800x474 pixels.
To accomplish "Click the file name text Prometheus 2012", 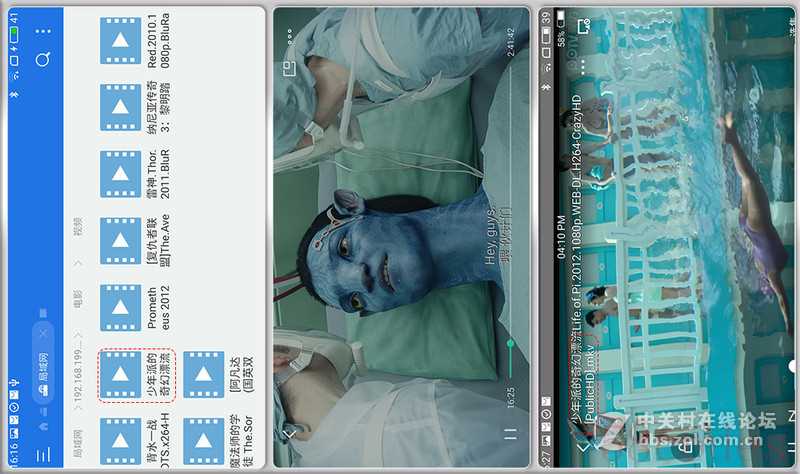I will [x=159, y=308].
